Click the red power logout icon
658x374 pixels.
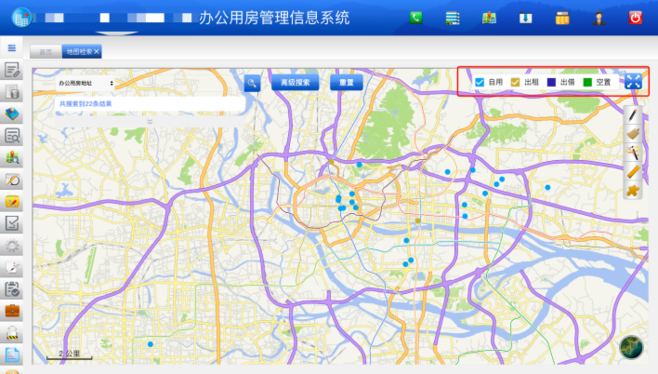(635, 18)
